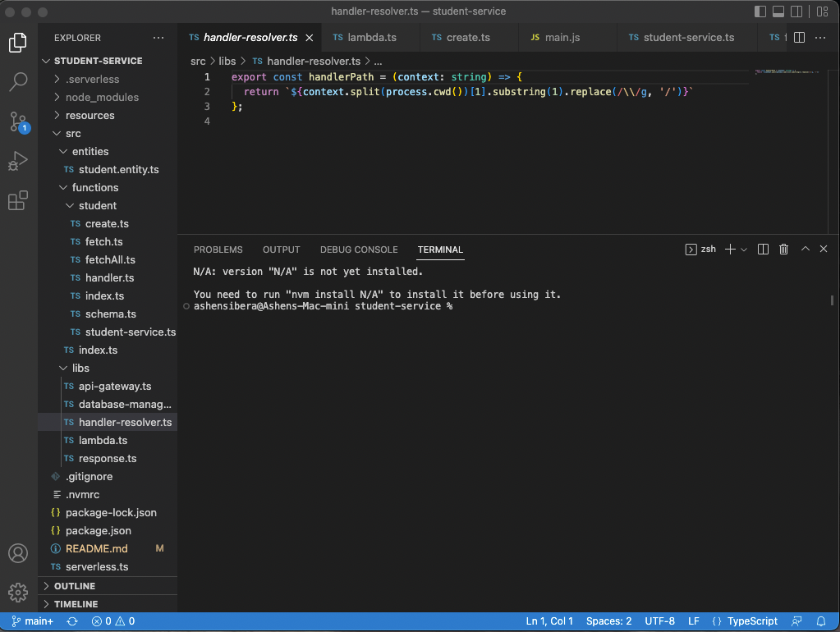
Task: Open the Run and Debug view
Action: (x=18, y=161)
